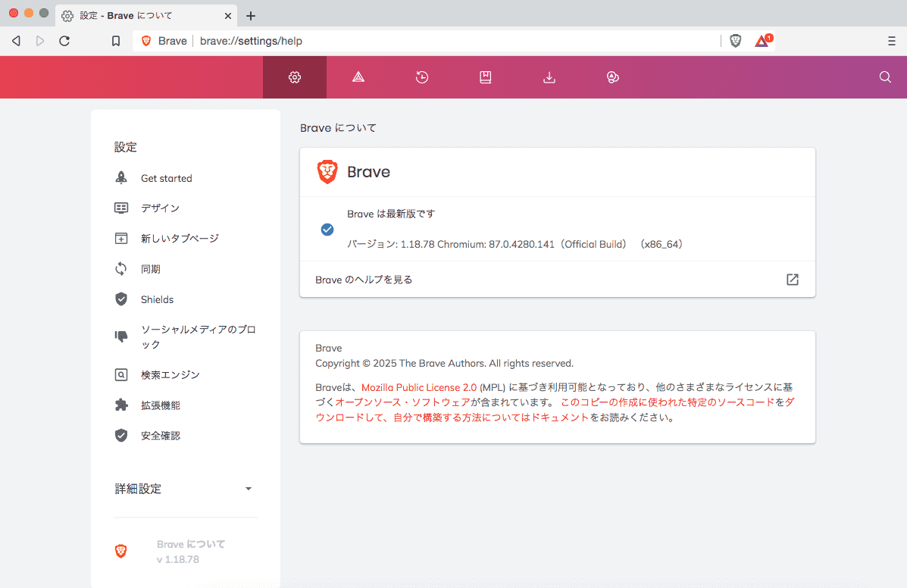Viewport: 907px width, 588px height.
Task: Click the Brave のヘルプを見る row
Action: click(558, 280)
